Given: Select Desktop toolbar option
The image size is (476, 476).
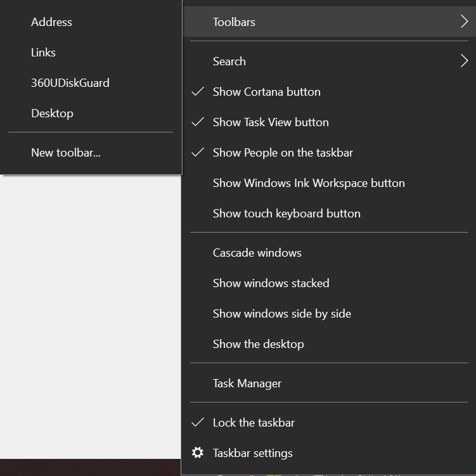Looking at the screenshot, I should pyautogui.click(x=91, y=113).
